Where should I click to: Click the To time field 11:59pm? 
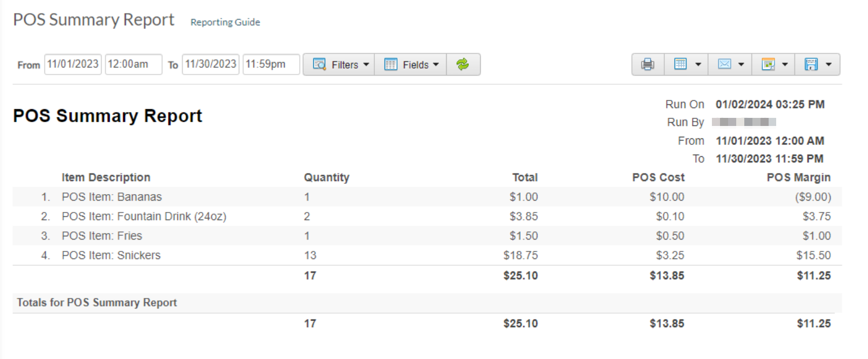271,64
